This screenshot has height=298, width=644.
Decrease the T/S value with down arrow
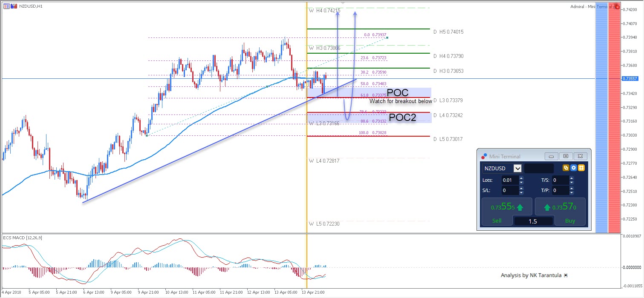[x=572, y=182]
